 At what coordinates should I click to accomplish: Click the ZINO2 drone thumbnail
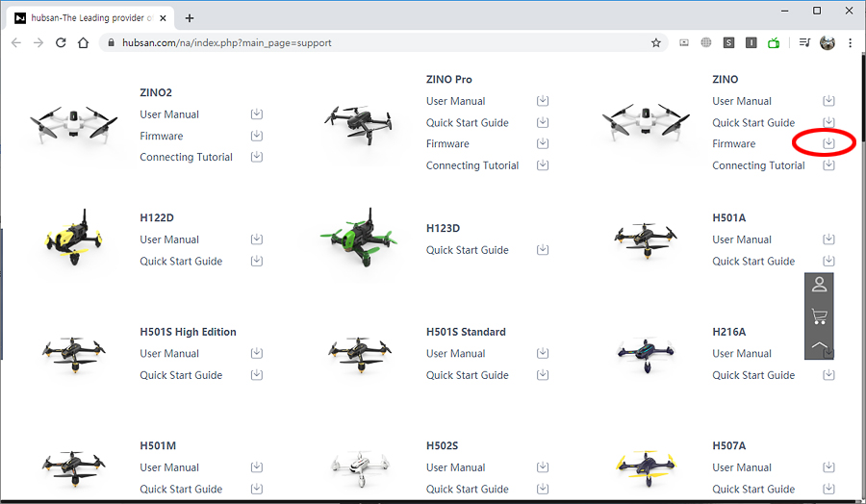73,125
